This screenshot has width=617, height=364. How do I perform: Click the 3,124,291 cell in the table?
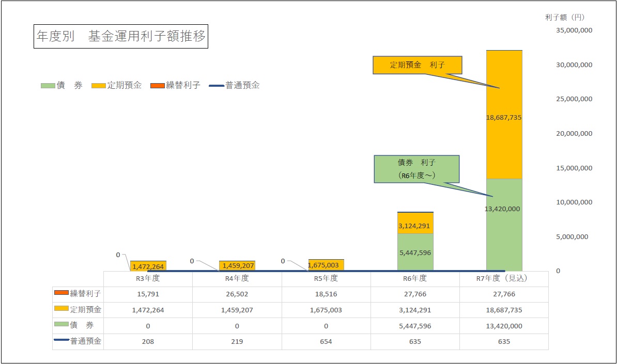pyautogui.click(x=415, y=310)
